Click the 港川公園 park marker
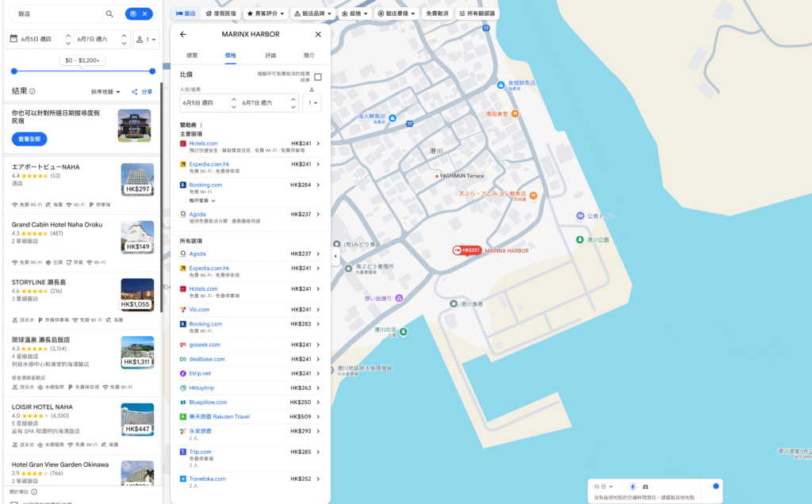 pyautogui.click(x=580, y=239)
